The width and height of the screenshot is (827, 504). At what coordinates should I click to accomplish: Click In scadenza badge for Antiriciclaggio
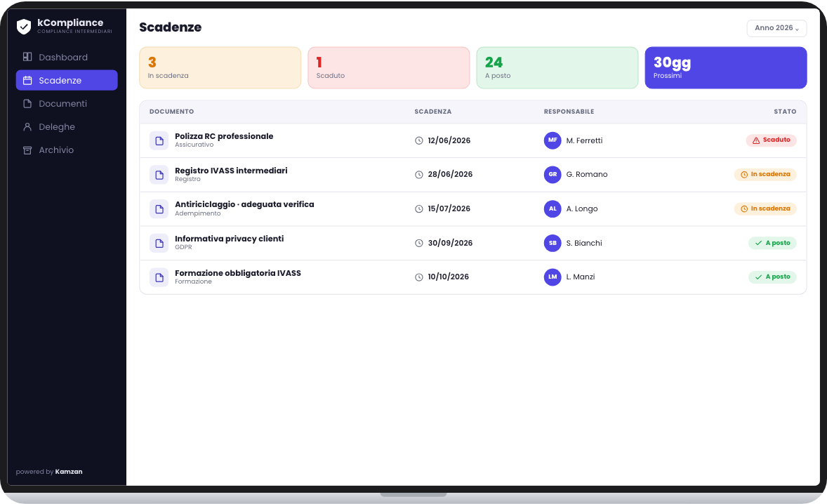[x=765, y=208]
